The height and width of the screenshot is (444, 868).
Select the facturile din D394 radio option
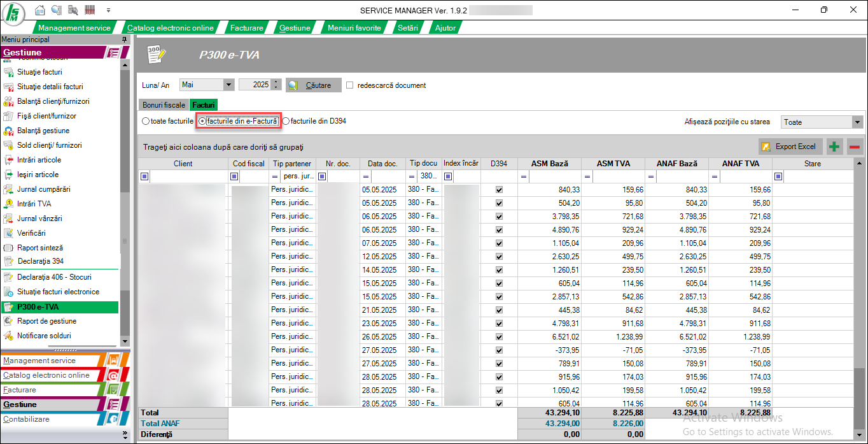pos(286,121)
